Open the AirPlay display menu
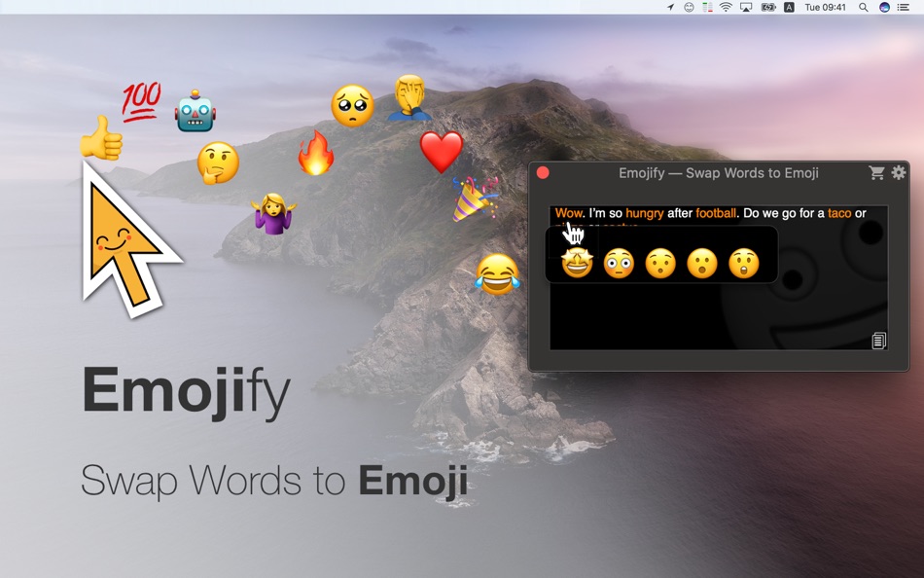The height and width of the screenshot is (578, 924). tap(746, 7)
